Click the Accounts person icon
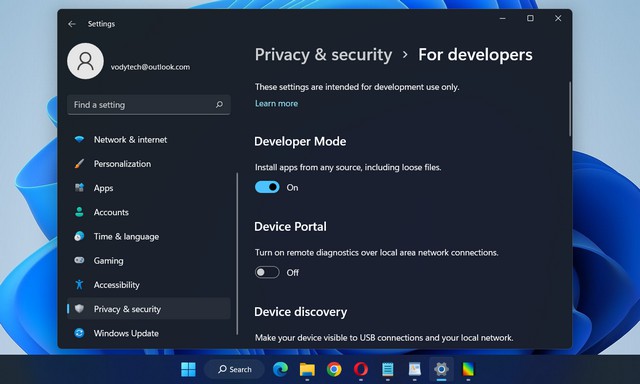Image resolution: width=640 pixels, height=384 pixels. [79, 212]
